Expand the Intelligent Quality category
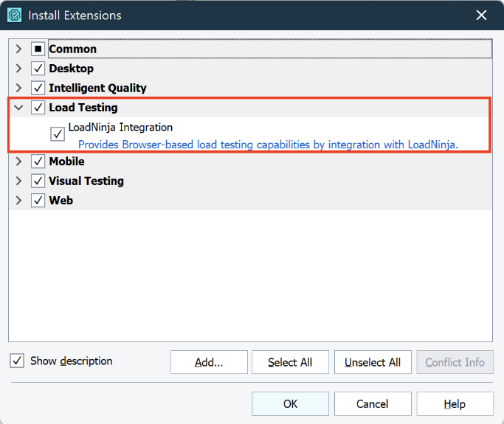The height and width of the screenshot is (424, 504). click(18, 88)
